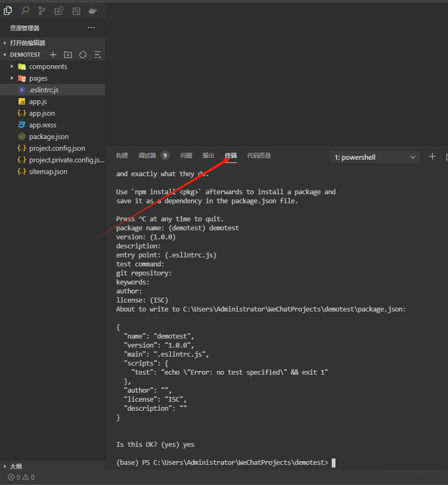The width and height of the screenshot is (448, 485).
Task: Open the 资源管理器 more actions ellipsis
Action: coord(91,28)
